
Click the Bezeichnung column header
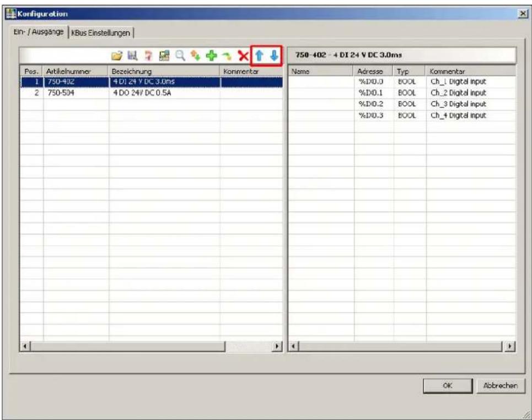164,71
